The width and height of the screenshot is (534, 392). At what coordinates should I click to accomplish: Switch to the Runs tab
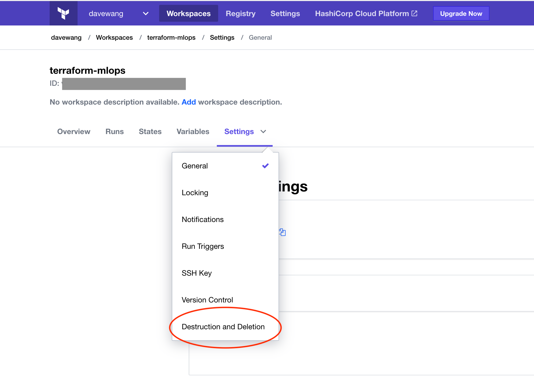(115, 131)
